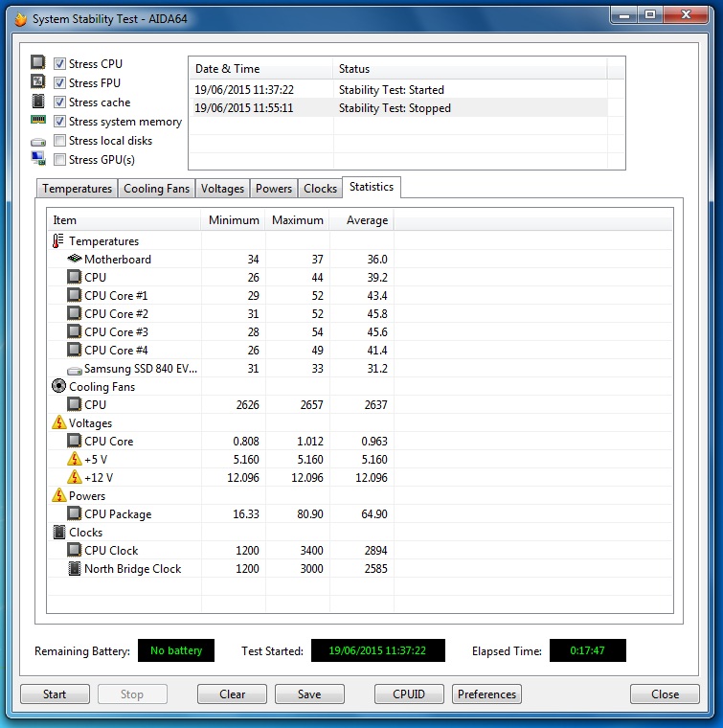This screenshot has height=728, width=723.
Task: Uncheck the Stress CPU checkbox
Action: (60, 64)
